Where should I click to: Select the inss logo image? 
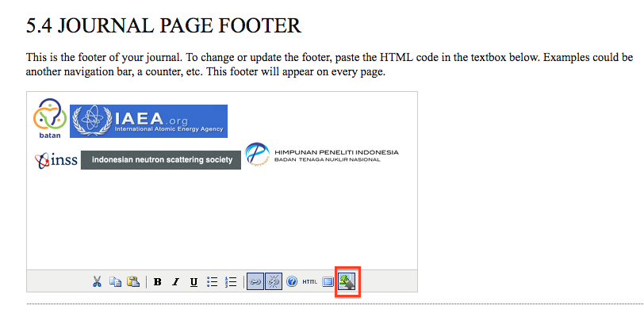tap(56, 160)
